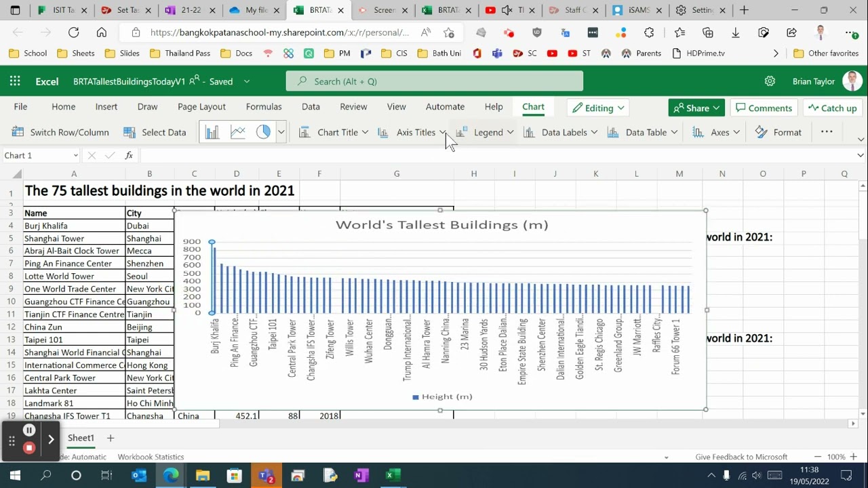The image size is (868, 488).
Task: Pause the screen recording
Action: [29, 430]
